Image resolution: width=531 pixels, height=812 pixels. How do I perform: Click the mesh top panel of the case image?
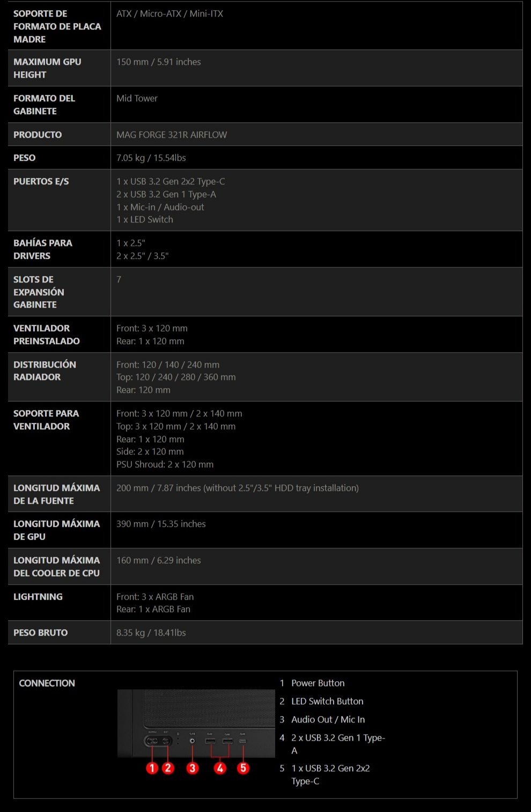209,707
